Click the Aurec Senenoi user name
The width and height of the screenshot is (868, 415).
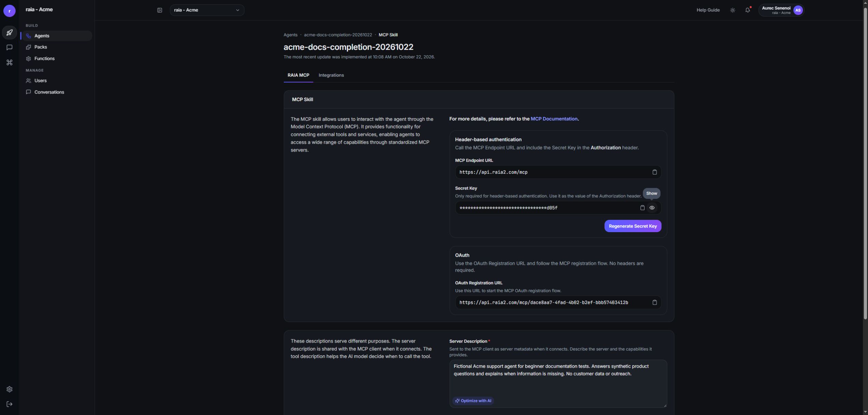click(776, 8)
